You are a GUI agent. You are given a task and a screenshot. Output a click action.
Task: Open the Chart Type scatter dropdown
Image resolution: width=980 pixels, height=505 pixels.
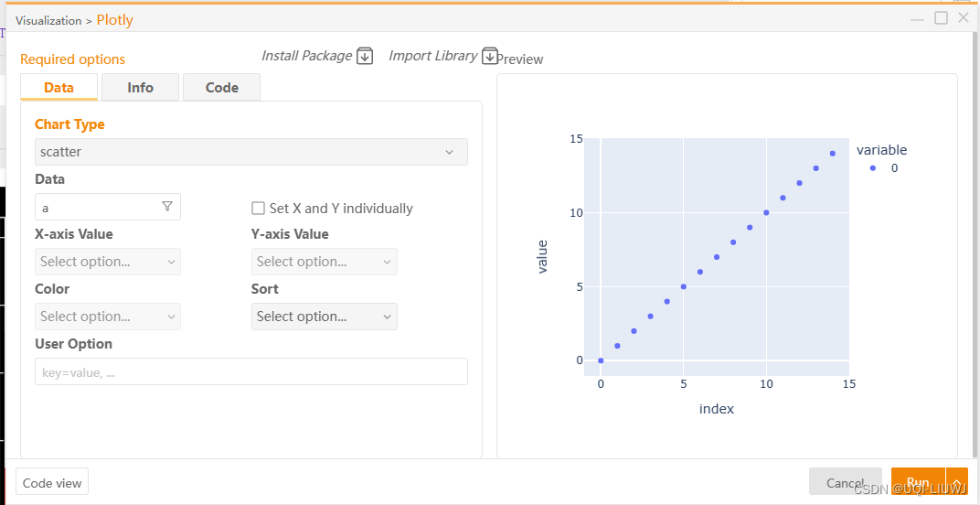pos(251,152)
